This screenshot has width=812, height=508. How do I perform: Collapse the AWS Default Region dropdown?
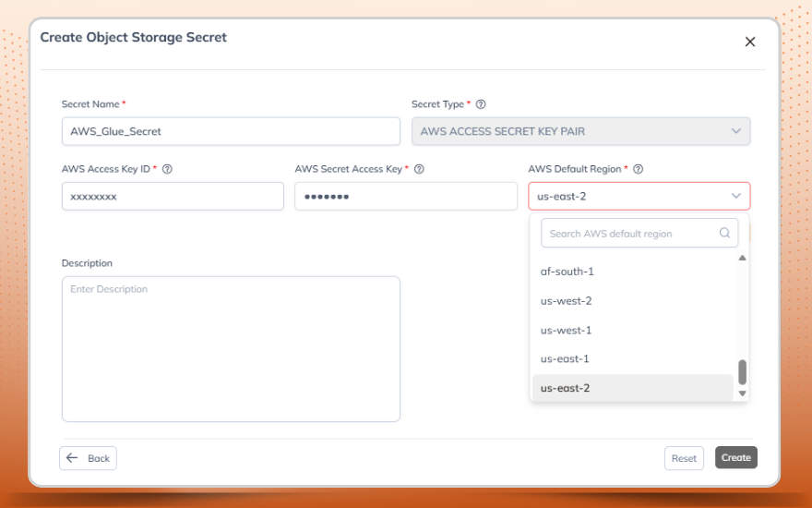[639, 196]
